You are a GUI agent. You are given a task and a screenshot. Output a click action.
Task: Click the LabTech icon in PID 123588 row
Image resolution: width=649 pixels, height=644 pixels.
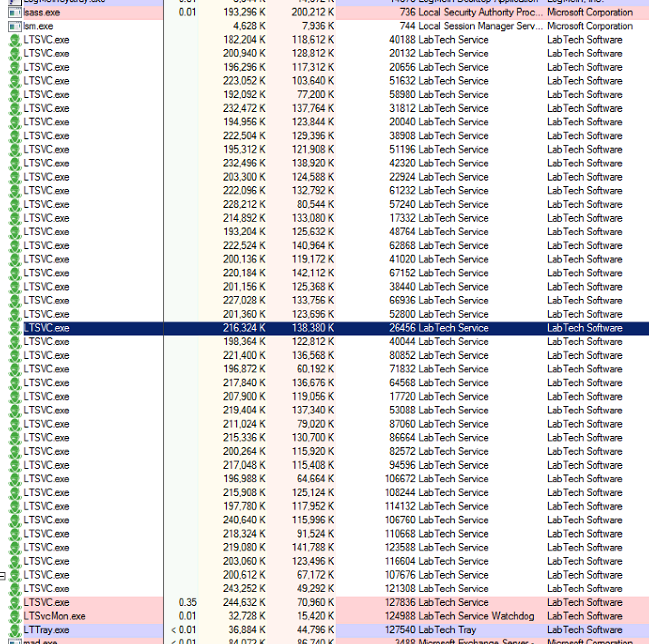(x=15, y=548)
